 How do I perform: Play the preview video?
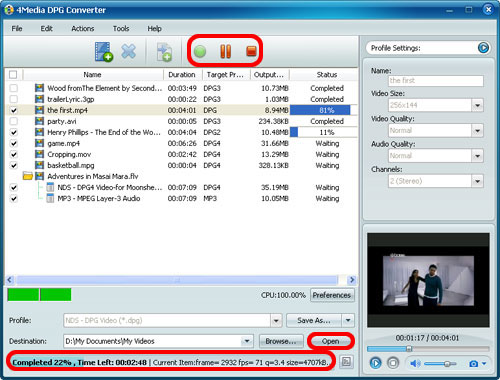[376, 363]
